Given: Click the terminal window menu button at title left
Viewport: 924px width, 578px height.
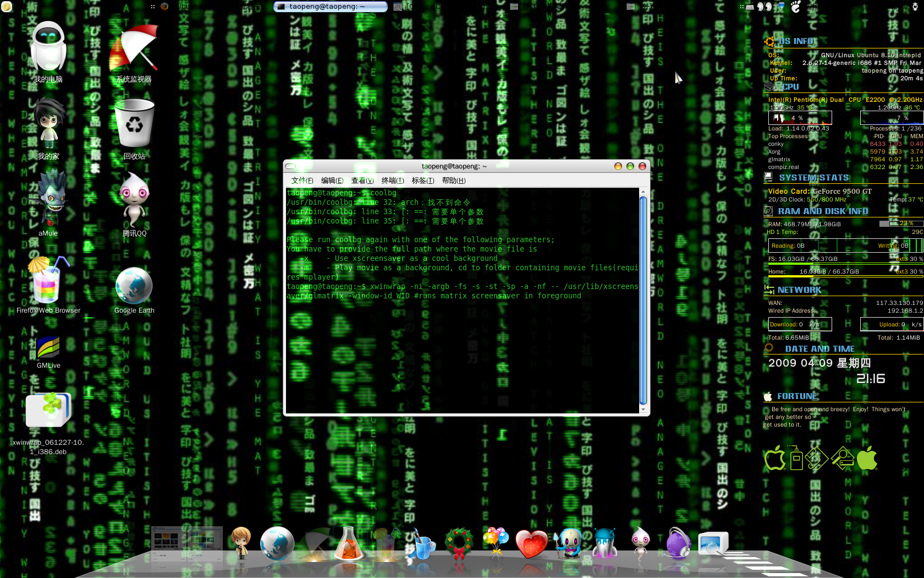Looking at the screenshot, I should pos(290,166).
